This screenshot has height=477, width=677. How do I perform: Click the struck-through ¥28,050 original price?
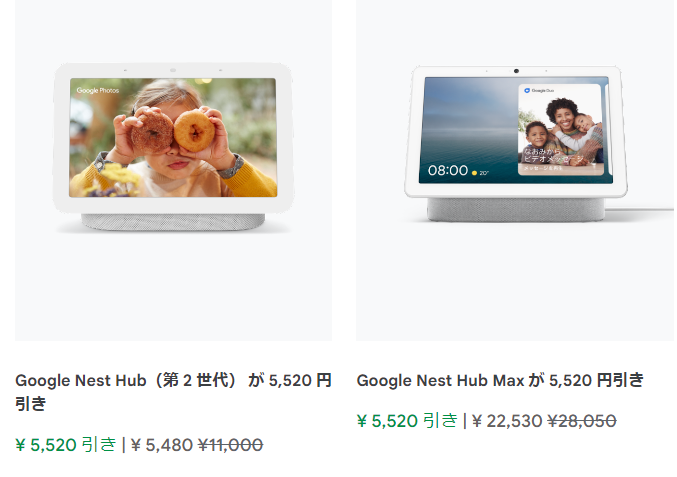click(582, 421)
